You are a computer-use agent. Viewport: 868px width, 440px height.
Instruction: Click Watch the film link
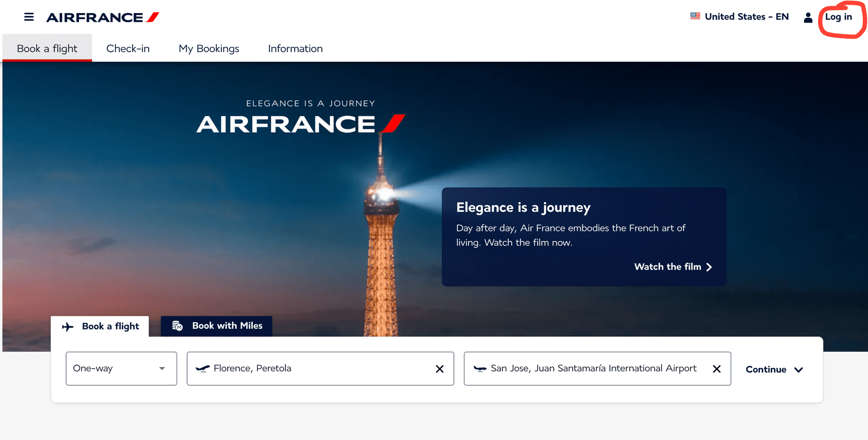(673, 267)
